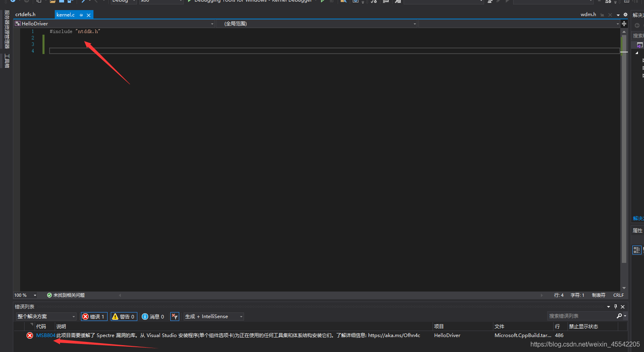Open the solution platform dropdown
This screenshot has width=644, height=352.
tap(161, 1)
